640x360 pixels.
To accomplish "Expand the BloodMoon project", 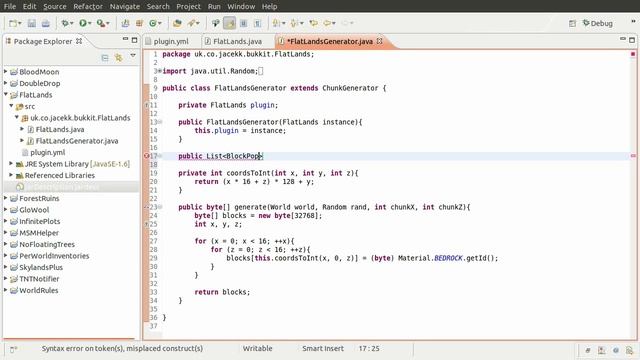I will point(6,71).
